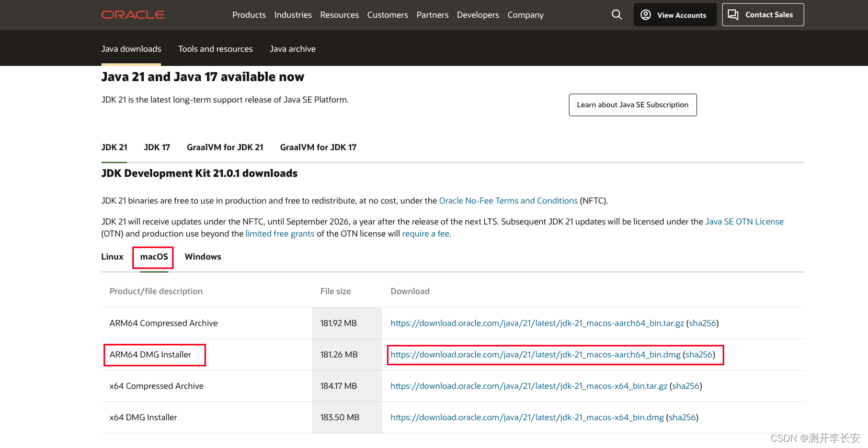
Task: Click the File size column header
Action: (x=336, y=291)
